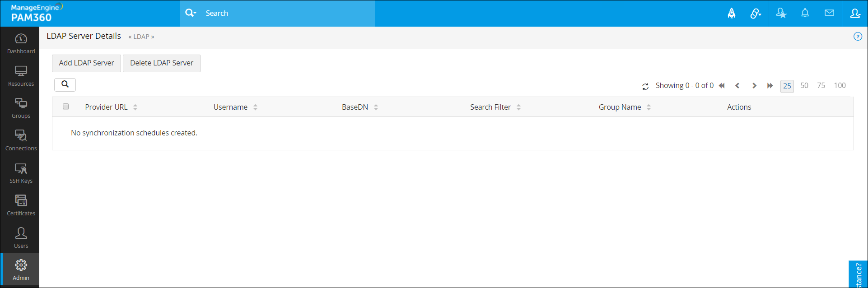Viewport: 868px width, 288px height.
Task: Click the table search magnifier button
Action: (65, 84)
